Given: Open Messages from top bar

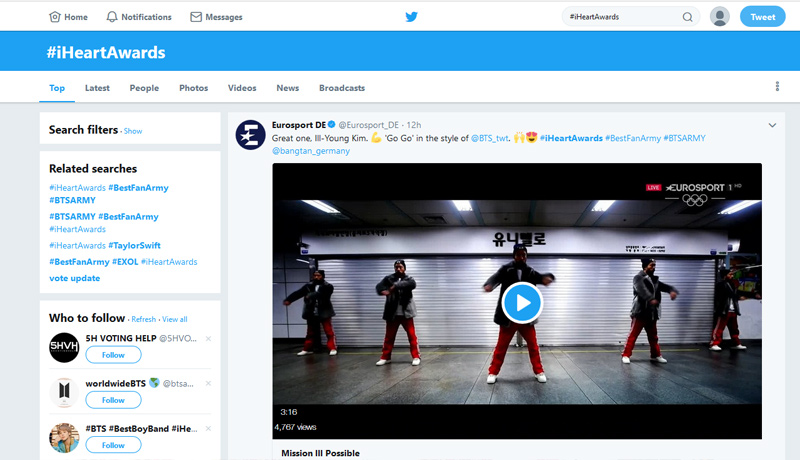Looking at the screenshot, I should 216,17.
